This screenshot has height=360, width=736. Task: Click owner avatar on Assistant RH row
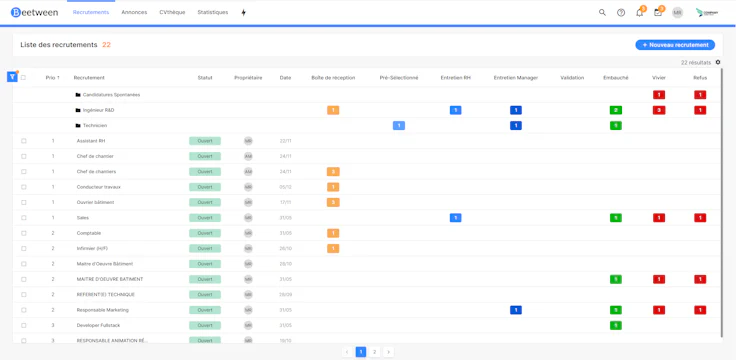(x=248, y=141)
